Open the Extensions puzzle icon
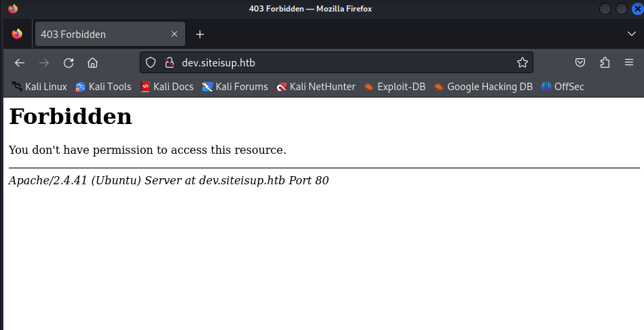Image resolution: width=644 pixels, height=330 pixels. coord(605,63)
